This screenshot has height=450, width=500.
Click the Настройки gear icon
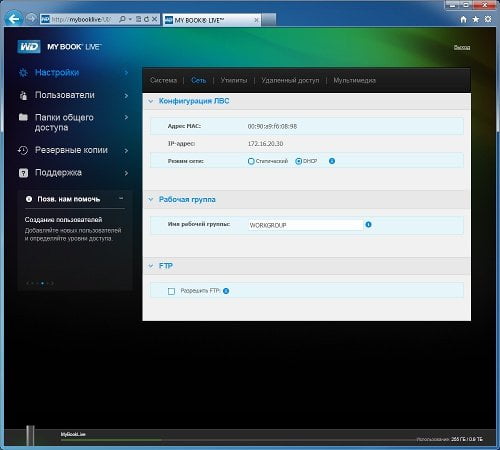[23, 73]
